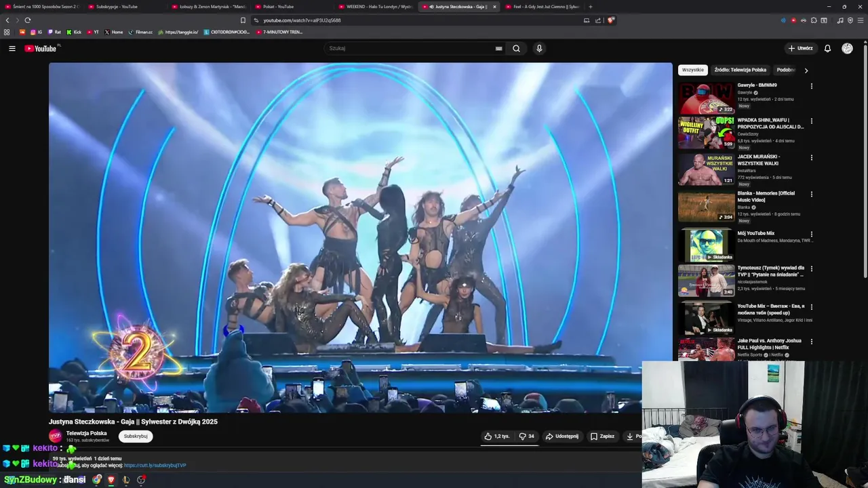Open YouTube notifications bell
Viewport: 868px width, 488px height.
pos(827,48)
